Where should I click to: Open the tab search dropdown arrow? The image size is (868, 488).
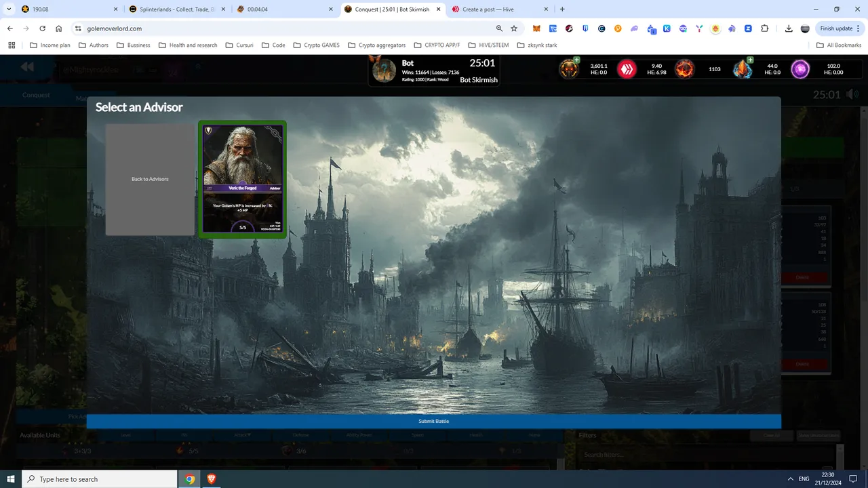pyautogui.click(x=9, y=9)
